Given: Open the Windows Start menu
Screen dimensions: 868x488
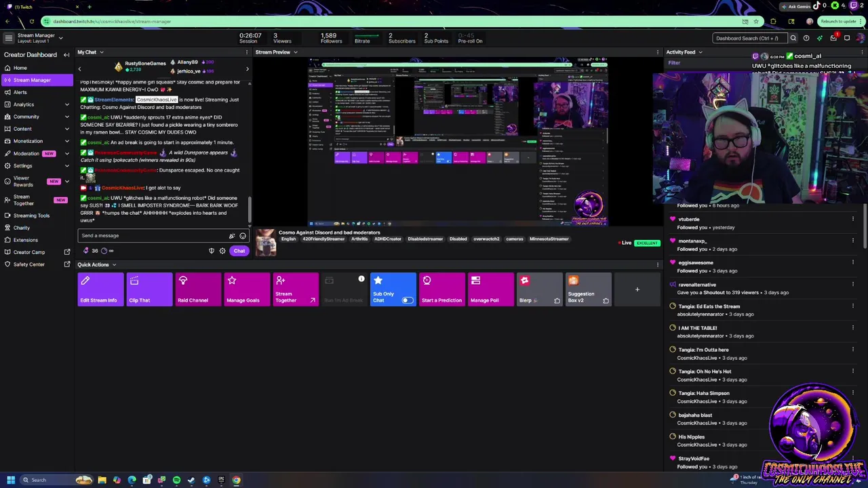Looking at the screenshot, I should pos(11,480).
